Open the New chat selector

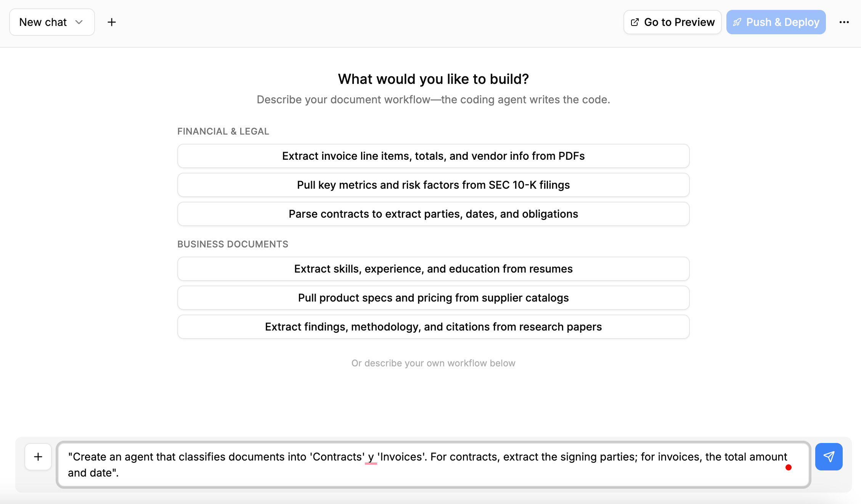click(43, 22)
